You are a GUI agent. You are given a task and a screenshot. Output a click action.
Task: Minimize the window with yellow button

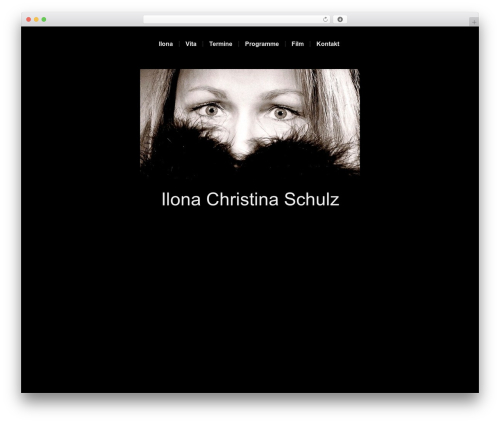tap(36, 20)
